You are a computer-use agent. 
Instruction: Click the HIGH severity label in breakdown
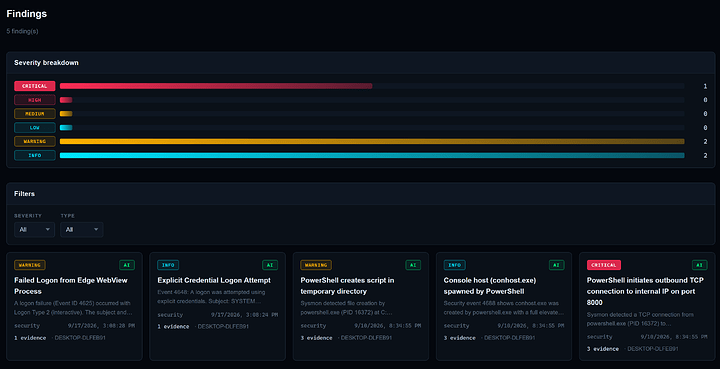point(35,100)
